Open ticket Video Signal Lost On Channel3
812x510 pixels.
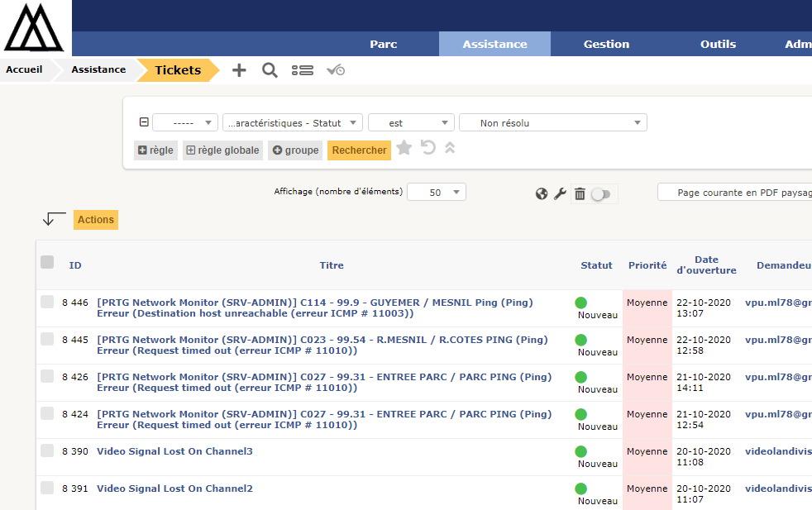(174, 451)
